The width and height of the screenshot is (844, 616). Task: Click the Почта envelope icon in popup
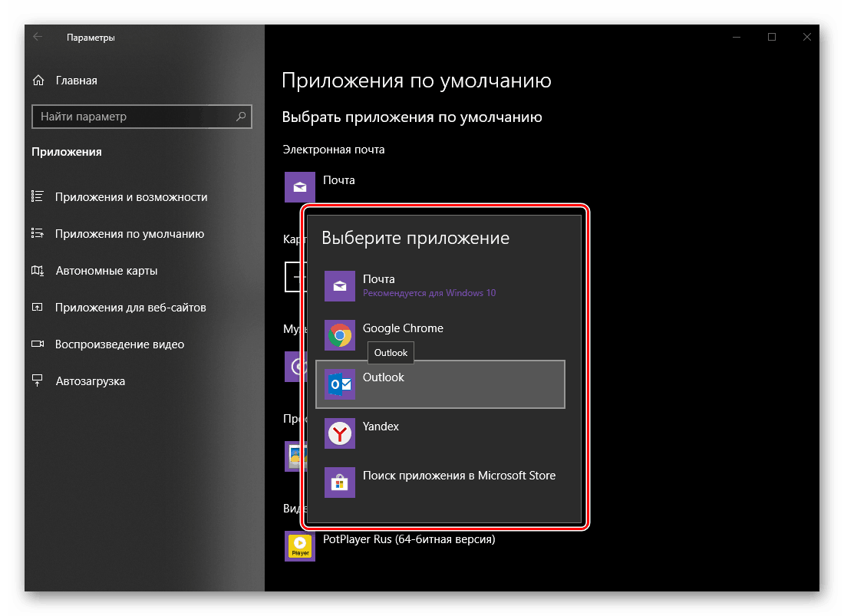[340, 285]
